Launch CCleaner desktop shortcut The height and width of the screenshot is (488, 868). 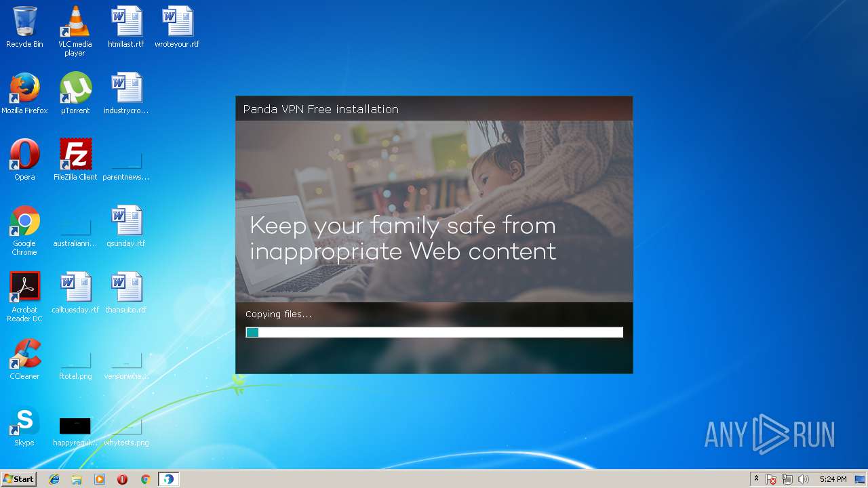tap(24, 359)
